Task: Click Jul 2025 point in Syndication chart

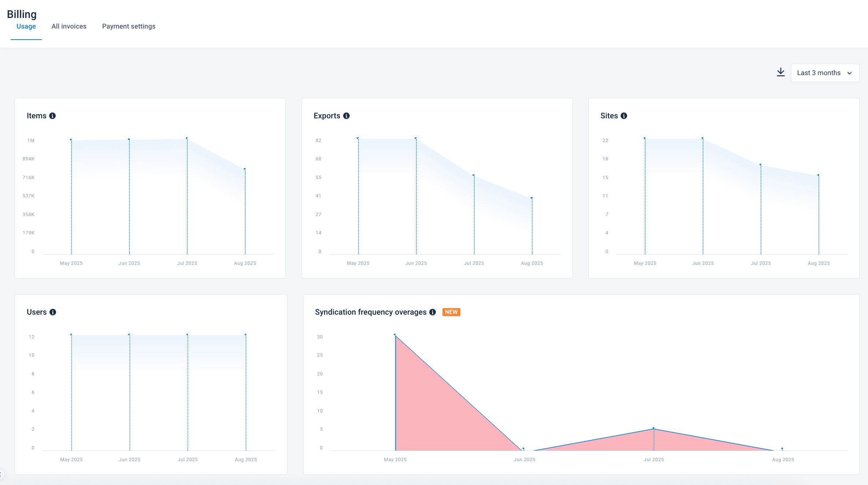Action: [654, 428]
